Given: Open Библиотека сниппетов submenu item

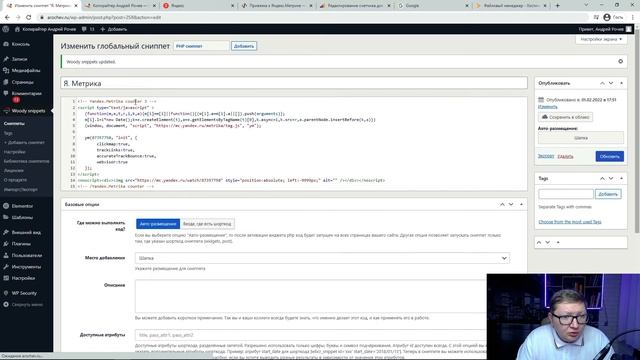Looking at the screenshot, I should [x=27, y=161].
